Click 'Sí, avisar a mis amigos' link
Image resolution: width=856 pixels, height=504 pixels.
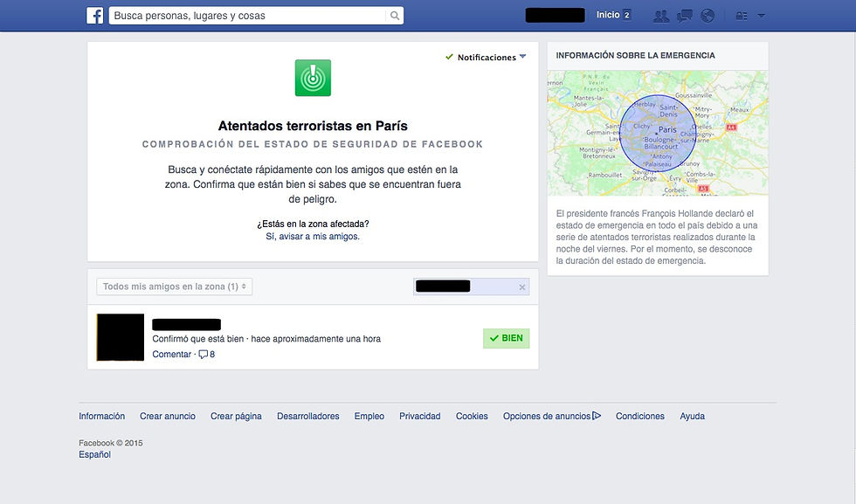313,237
